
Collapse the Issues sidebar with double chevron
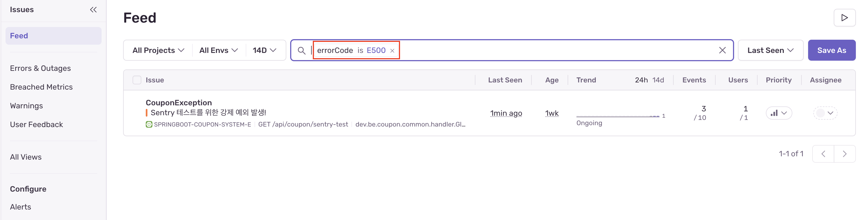click(x=93, y=10)
